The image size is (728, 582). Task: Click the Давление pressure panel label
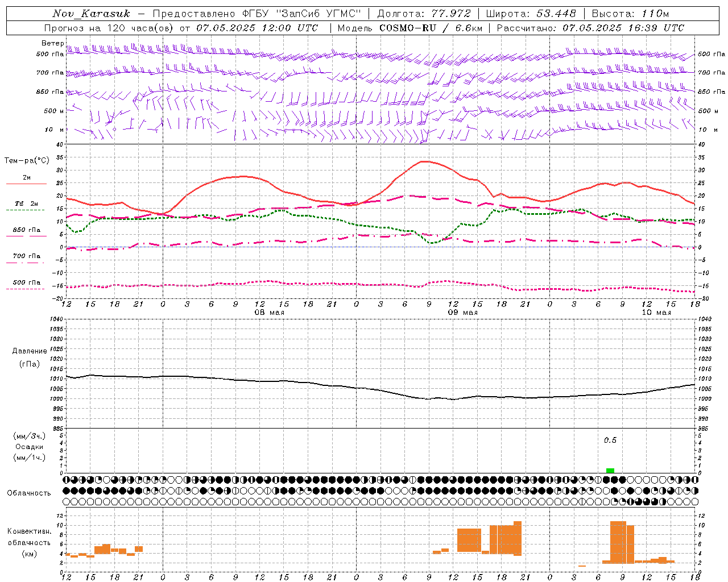click(30, 351)
